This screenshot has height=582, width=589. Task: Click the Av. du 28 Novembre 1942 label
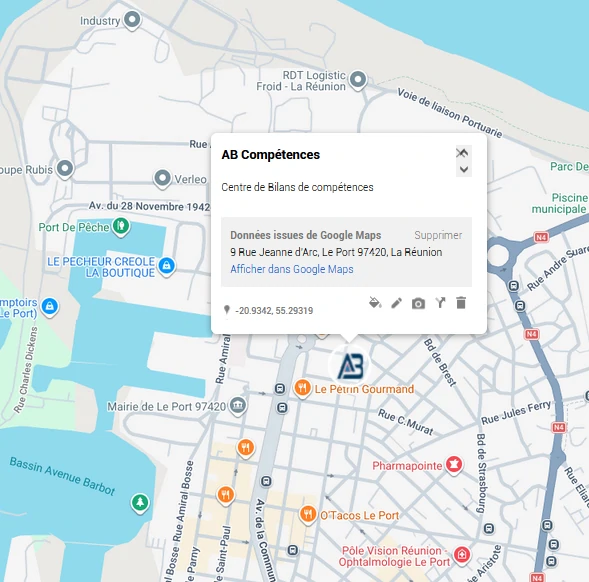(x=149, y=206)
